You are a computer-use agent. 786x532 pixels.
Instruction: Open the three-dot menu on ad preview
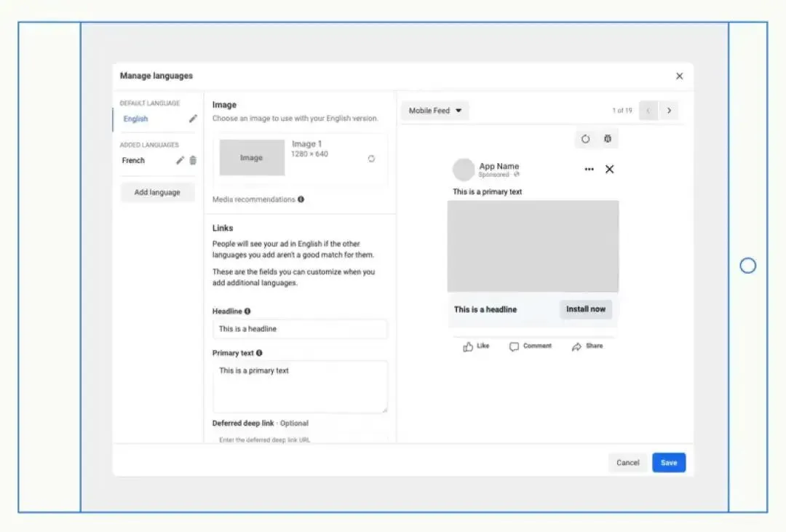point(589,170)
